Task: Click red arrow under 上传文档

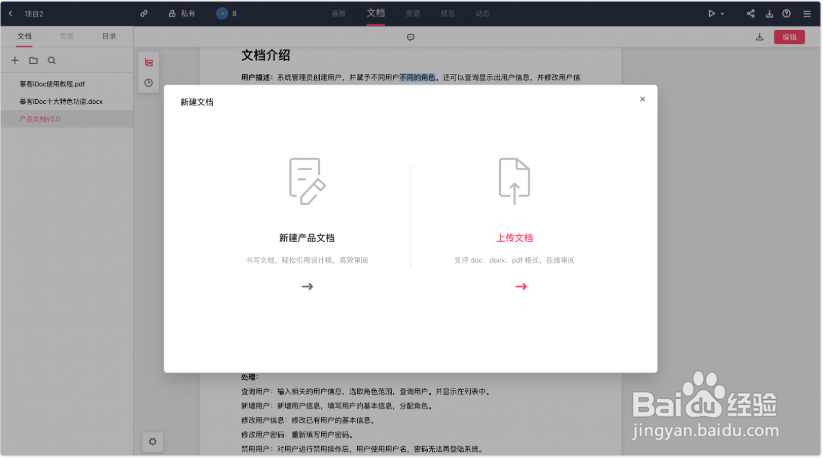Action: [x=521, y=287]
